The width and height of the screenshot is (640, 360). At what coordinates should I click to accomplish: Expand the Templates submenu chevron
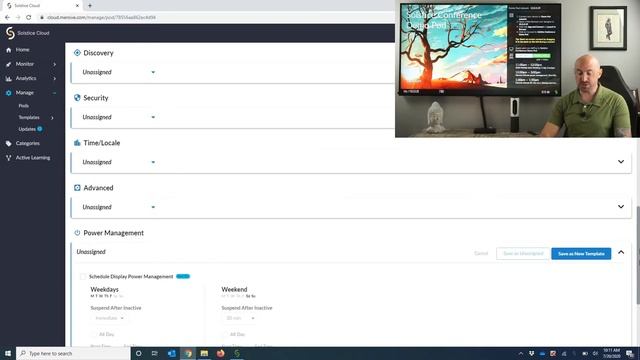pyautogui.click(x=52, y=118)
